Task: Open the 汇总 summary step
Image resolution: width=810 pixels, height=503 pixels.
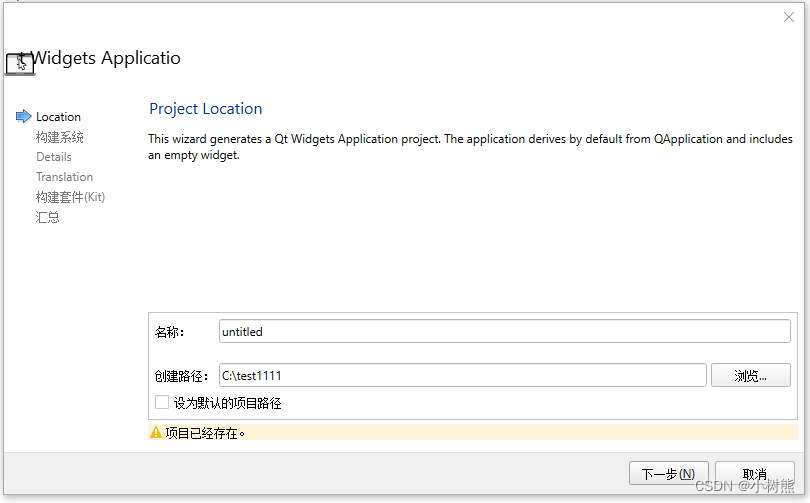Action: point(48,217)
